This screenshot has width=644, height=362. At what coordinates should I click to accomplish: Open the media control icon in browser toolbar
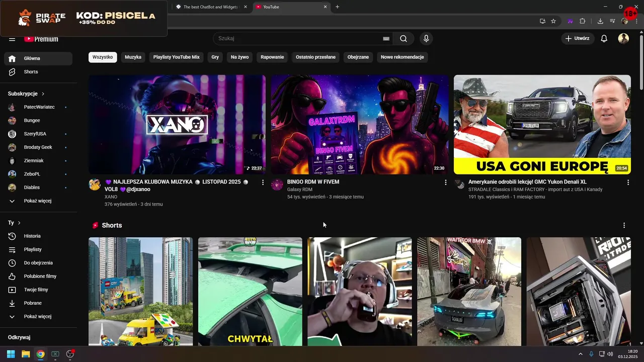(x=612, y=21)
